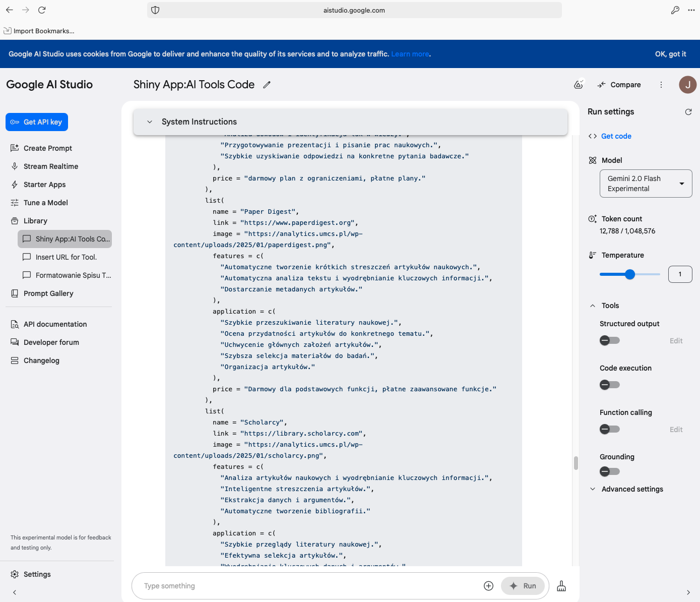Turn on Function calling switch
The height and width of the screenshot is (602, 700).
[x=610, y=429]
